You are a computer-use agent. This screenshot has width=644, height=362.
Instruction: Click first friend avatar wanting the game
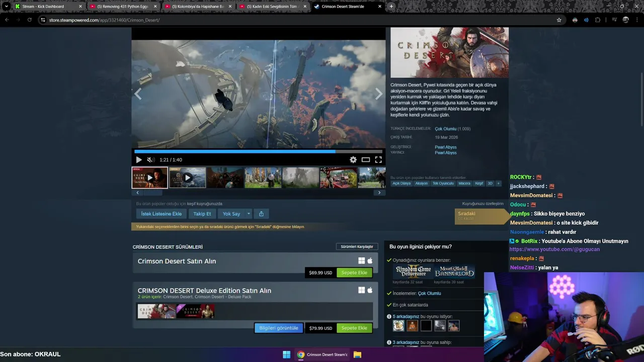[x=398, y=326]
